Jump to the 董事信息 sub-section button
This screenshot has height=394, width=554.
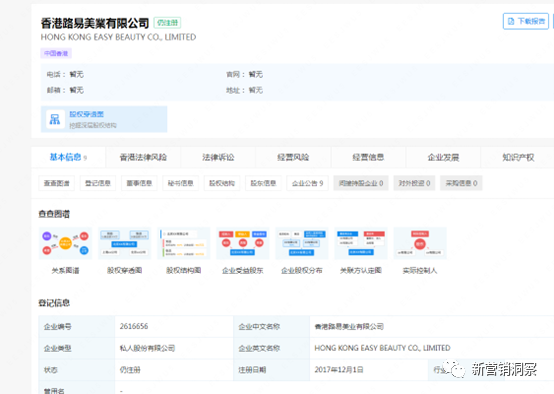pyautogui.click(x=139, y=183)
